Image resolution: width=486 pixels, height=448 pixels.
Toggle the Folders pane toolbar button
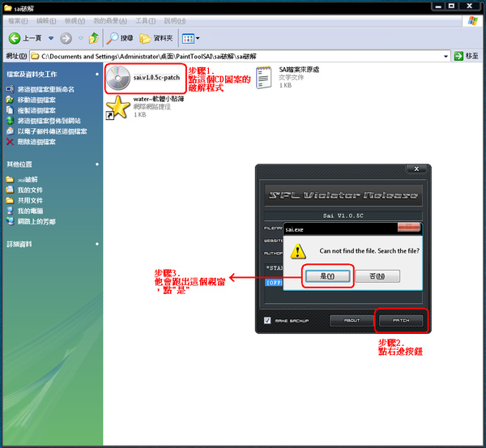(156, 38)
